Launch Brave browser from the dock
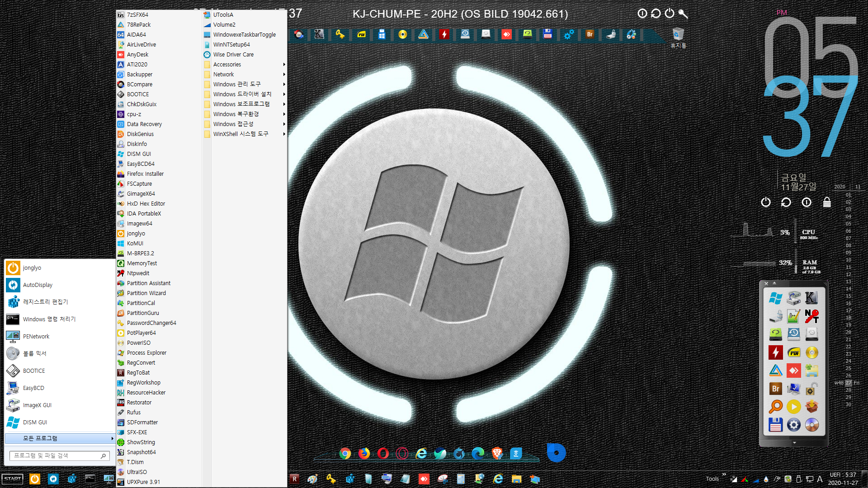868x488 pixels. coord(497,453)
